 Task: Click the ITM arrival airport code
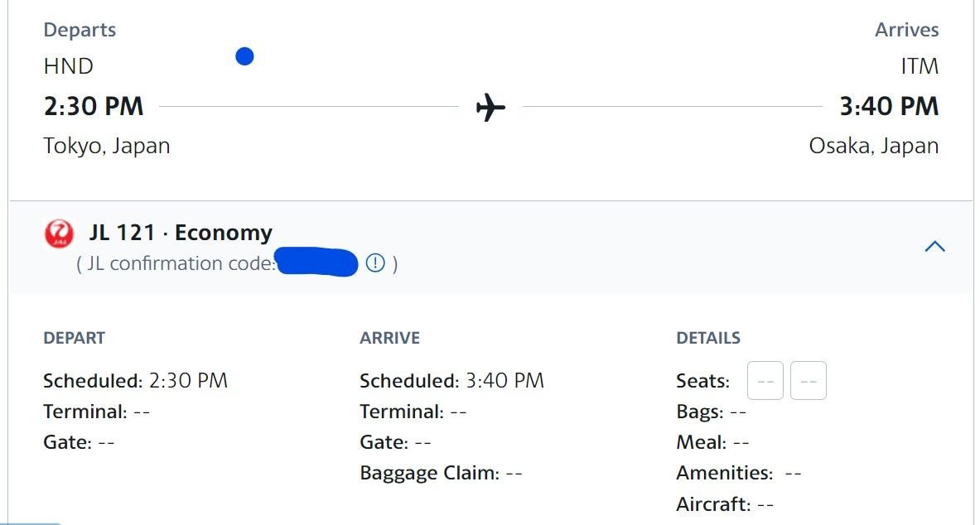pos(920,66)
